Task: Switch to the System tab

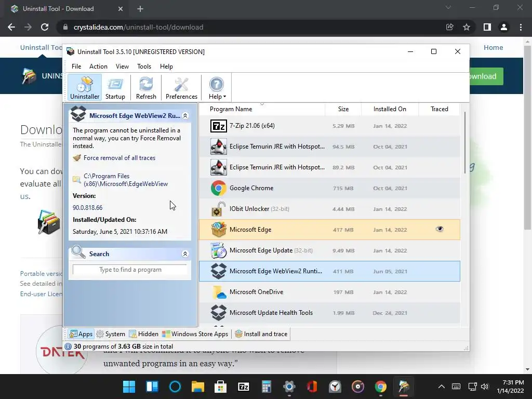Action: point(111,334)
